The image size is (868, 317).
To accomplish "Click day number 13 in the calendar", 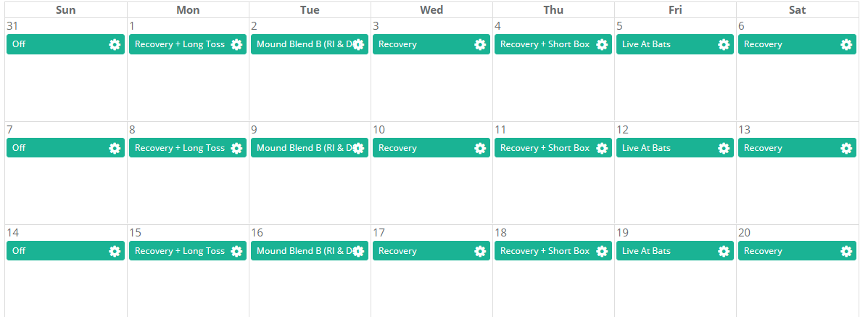I will tap(745, 130).
